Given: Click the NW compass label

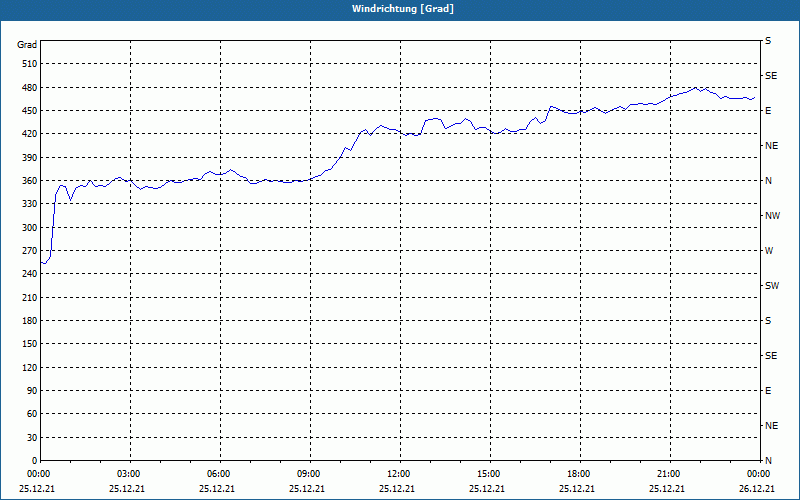Looking at the screenshot, I should 772,216.
